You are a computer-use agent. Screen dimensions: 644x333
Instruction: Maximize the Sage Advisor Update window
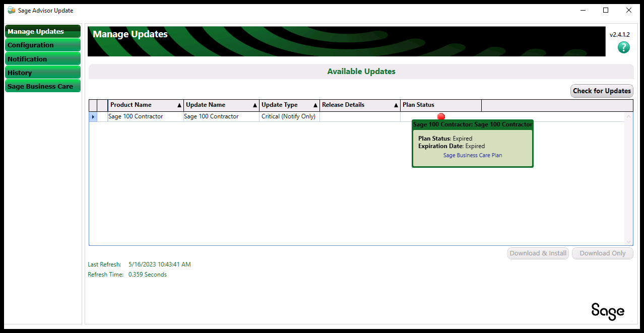[x=606, y=10]
